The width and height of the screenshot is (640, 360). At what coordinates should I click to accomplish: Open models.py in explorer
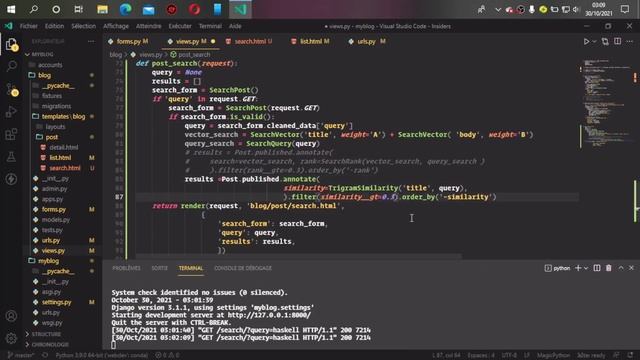pyautogui.click(x=56, y=220)
